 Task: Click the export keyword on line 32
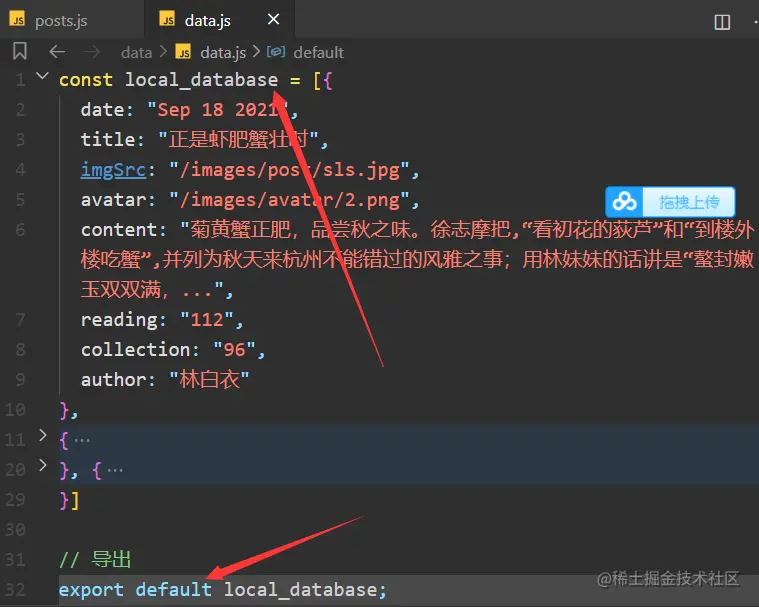point(91,590)
